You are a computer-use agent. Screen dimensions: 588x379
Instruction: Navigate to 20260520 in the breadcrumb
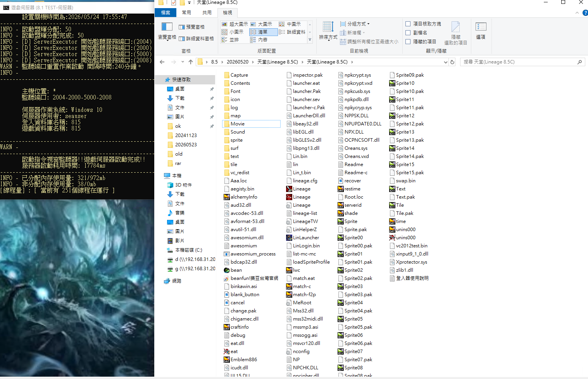click(x=238, y=62)
